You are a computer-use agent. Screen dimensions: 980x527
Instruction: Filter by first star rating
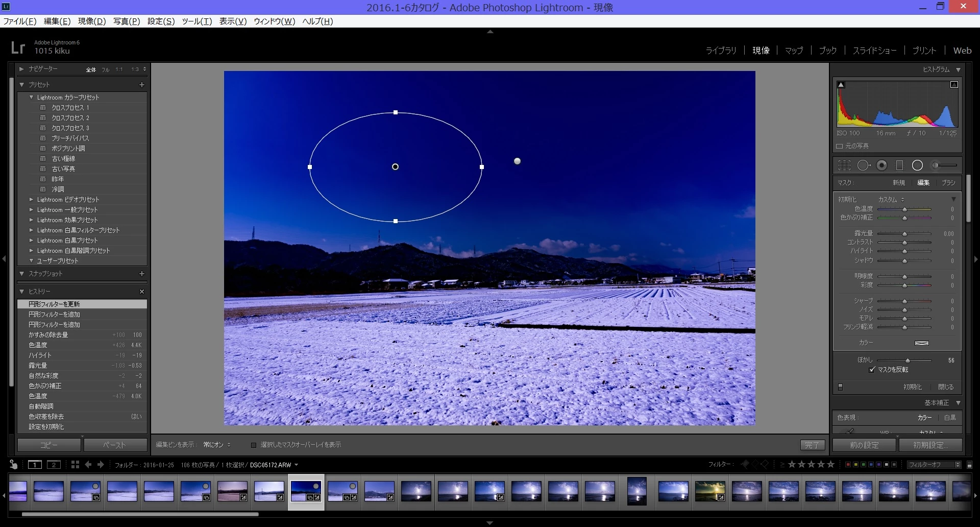pyautogui.click(x=792, y=464)
